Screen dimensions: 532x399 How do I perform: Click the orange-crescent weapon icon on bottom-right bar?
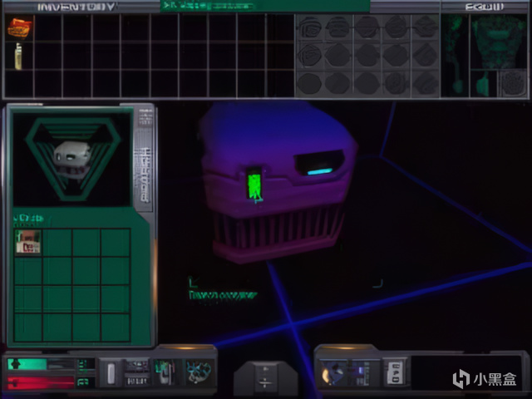pos(332,373)
